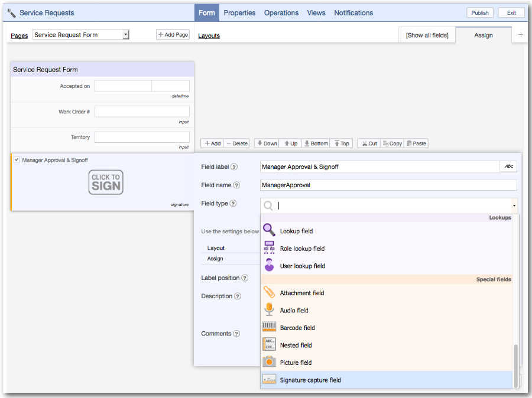Select the Assign layout tab
Viewport: 532px width, 398px height.
click(x=484, y=35)
